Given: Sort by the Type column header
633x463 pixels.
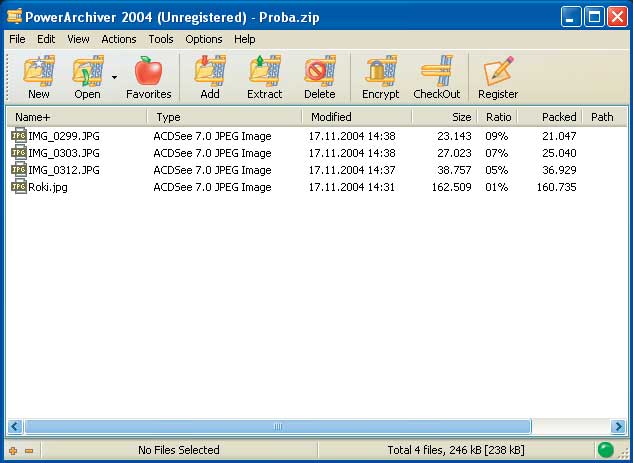Looking at the screenshot, I should [224, 117].
